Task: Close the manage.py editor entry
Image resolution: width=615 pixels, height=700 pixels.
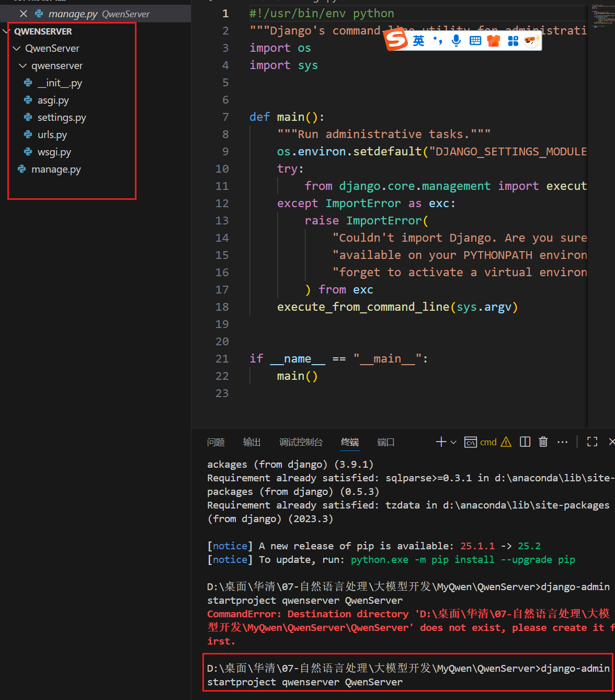Action: point(24,14)
